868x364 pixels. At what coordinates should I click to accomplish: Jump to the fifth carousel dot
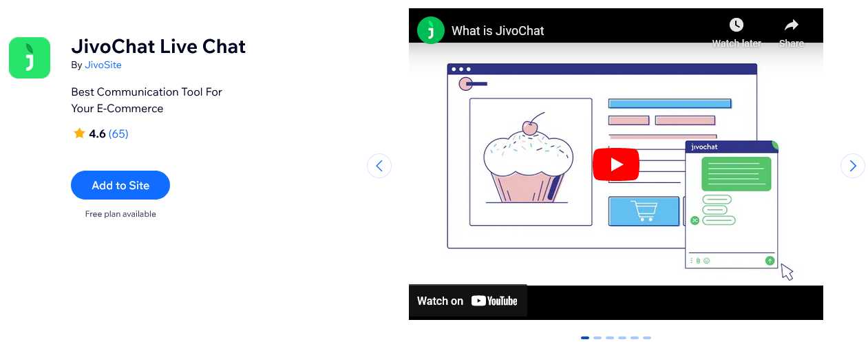635,338
